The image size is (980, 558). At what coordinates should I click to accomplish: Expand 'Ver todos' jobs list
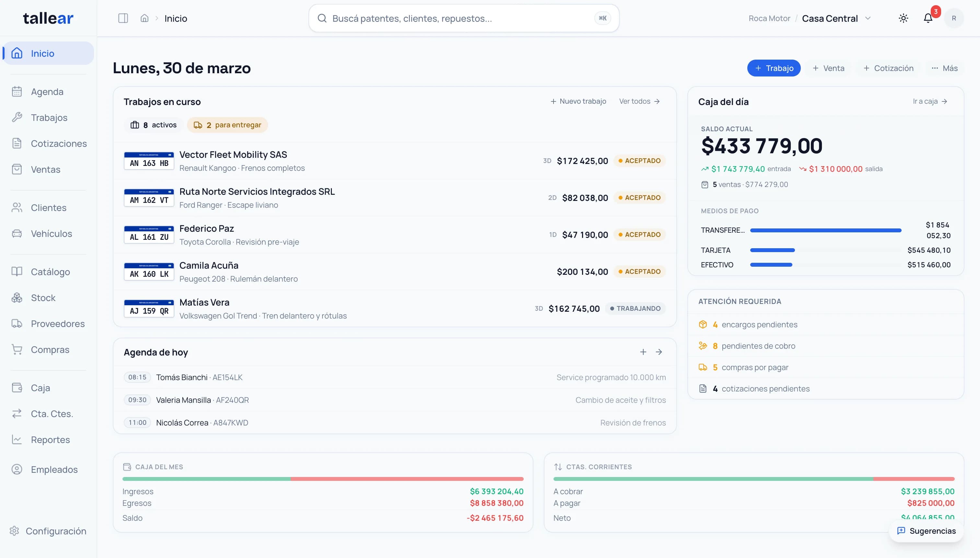coord(639,101)
